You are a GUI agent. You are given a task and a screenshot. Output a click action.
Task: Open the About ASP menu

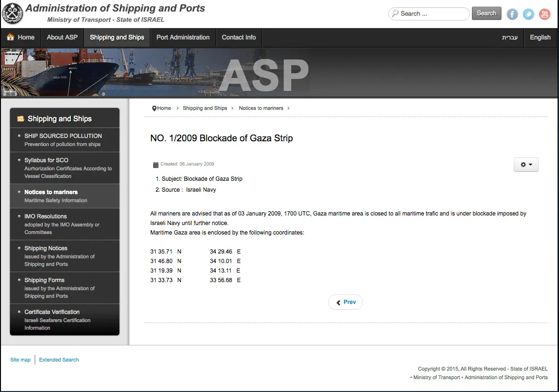point(62,37)
